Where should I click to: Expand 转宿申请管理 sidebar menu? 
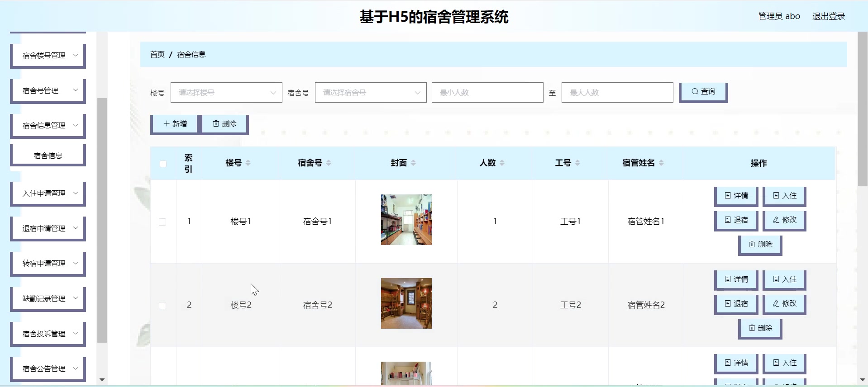click(48, 264)
